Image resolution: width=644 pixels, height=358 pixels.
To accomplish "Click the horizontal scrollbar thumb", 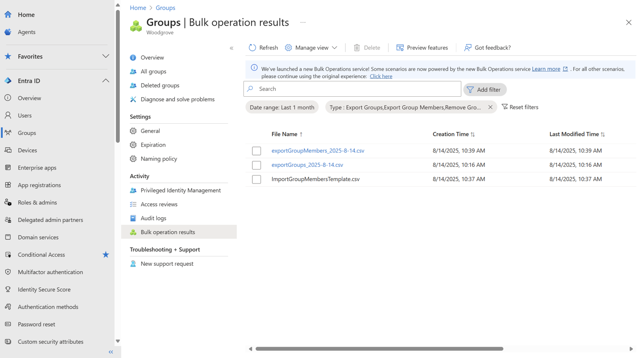I will click(379, 349).
